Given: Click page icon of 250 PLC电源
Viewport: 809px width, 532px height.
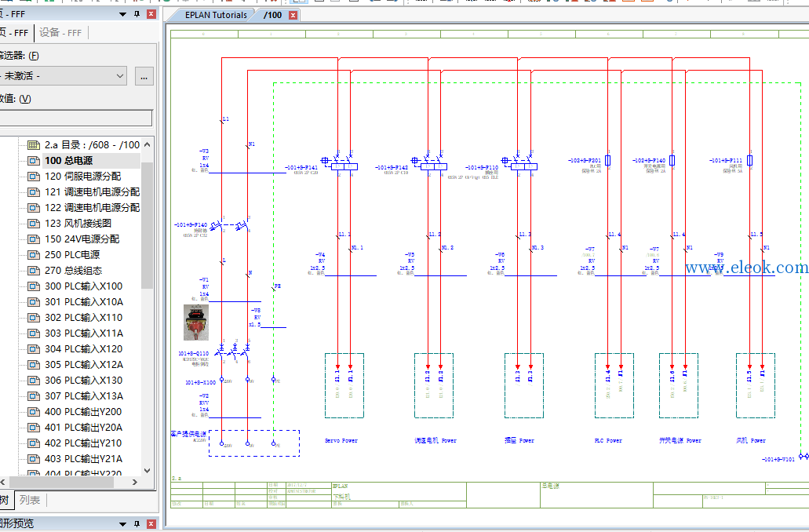Looking at the screenshot, I should point(34,255).
